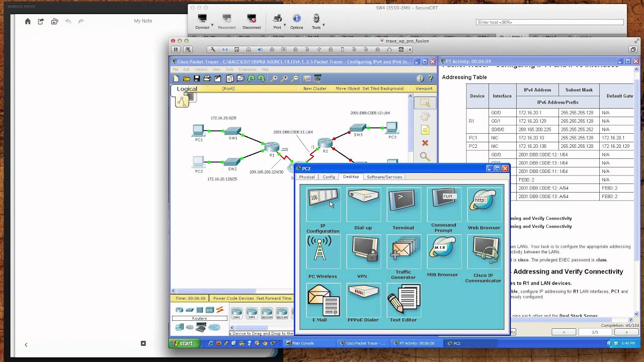Click the New file toolbar icon

point(176,78)
